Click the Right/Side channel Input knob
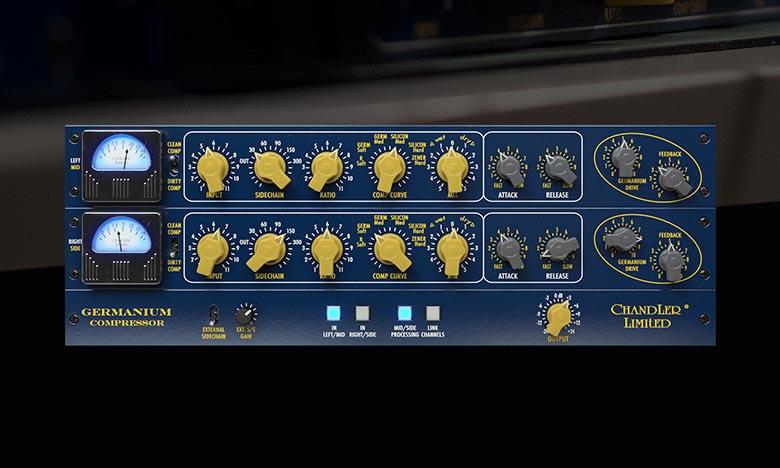Screen dimensions: 780x468 pos(212,251)
